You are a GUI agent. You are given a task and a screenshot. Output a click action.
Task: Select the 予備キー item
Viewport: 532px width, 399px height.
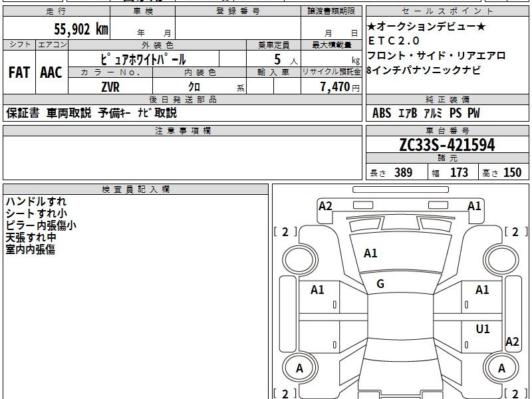tap(114, 113)
